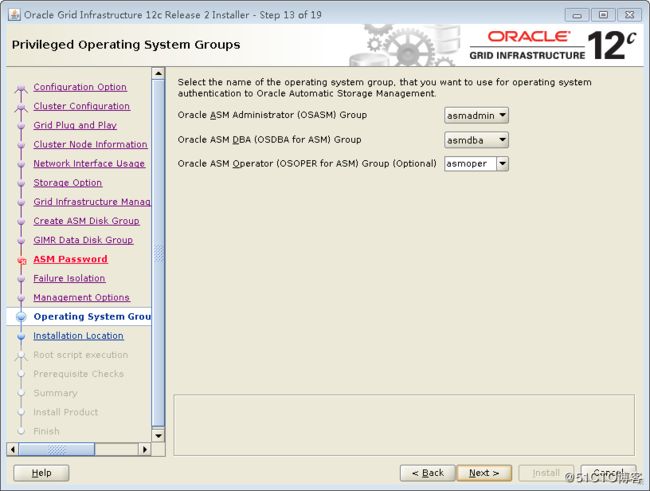Open Failure Isolation step
This screenshot has height=491, width=650.
pos(69,278)
